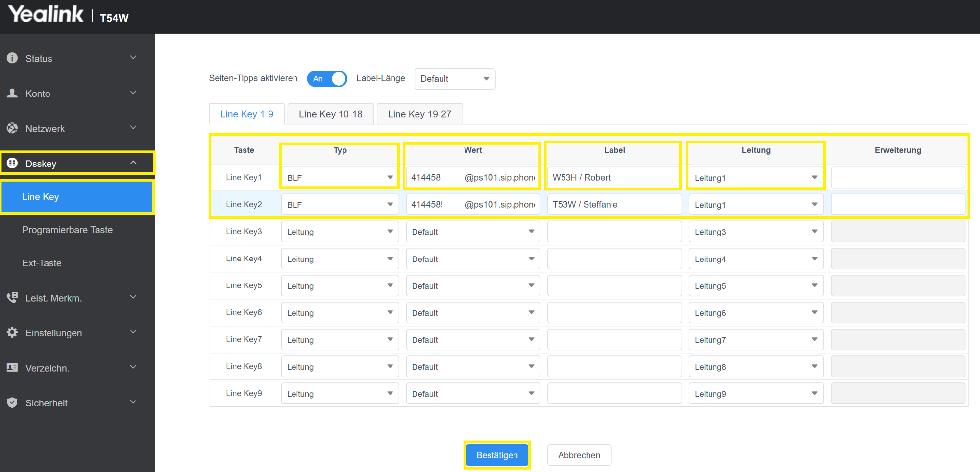The image size is (980, 472).
Task: Click the Verzeichn. contact card icon
Action: 12,367
